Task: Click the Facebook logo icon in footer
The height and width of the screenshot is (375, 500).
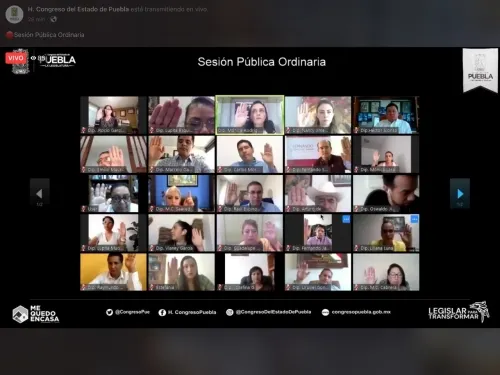Action: pos(162,312)
